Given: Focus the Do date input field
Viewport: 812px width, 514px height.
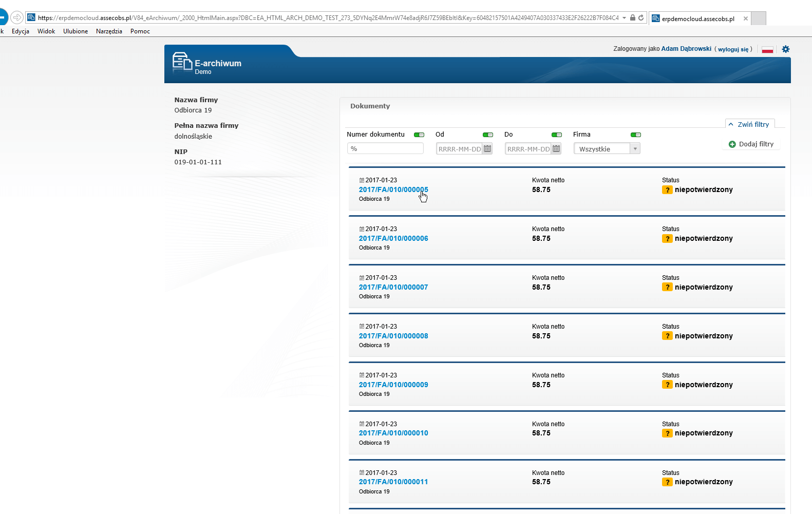Looking at the screenshot, I should coord(528,149).
